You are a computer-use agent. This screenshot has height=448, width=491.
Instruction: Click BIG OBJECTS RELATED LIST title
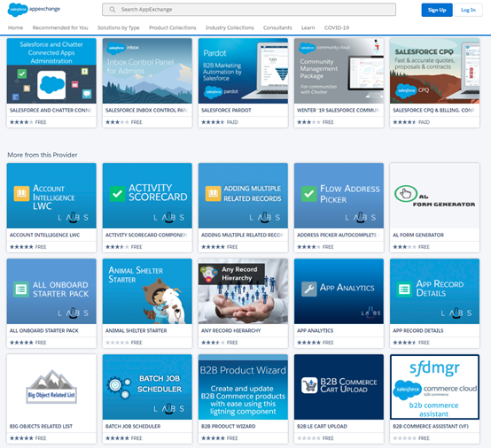click(41, 427)
